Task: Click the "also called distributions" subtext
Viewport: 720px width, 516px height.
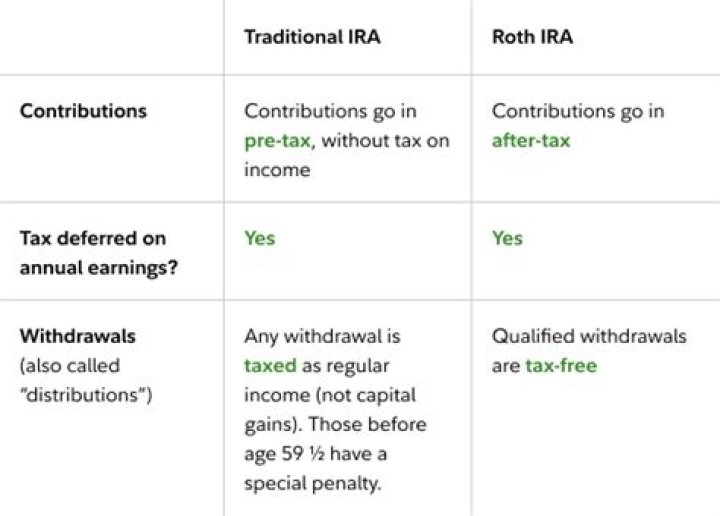Action: pos(85,380)
